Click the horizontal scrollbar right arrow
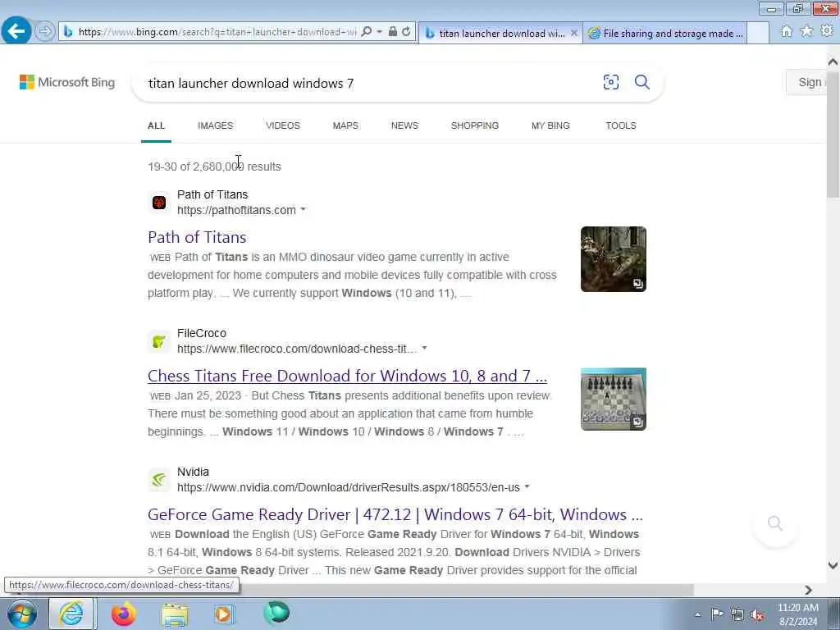The width and height of the screenshot is (840, 630). (x=808, y=590)
